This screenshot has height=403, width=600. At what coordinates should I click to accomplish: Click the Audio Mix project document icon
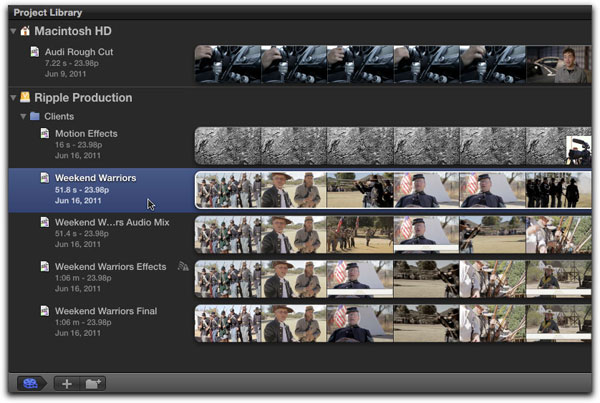[x=45, y=222]
